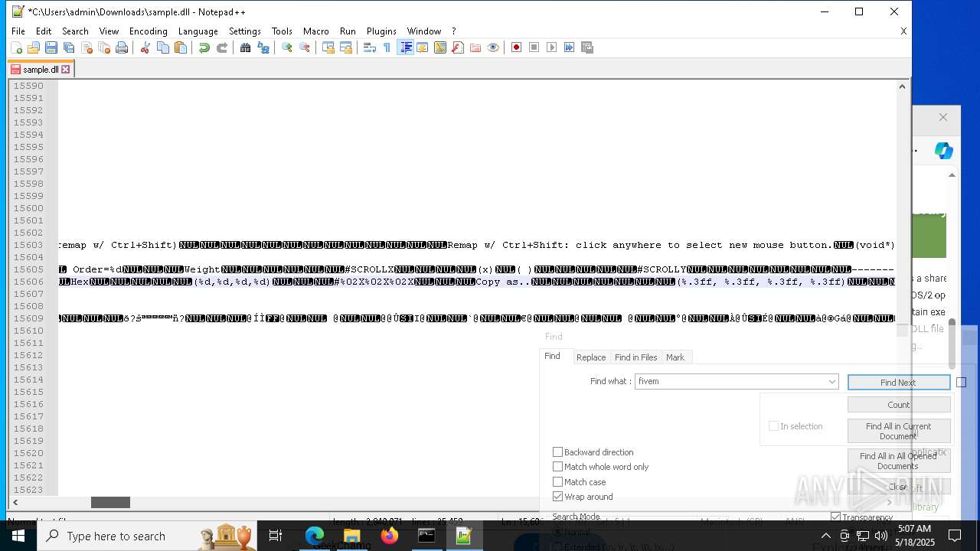Cut selection with the scissors icon
Image resolution: width=980 pixels, height=551 pixels.
145,47
